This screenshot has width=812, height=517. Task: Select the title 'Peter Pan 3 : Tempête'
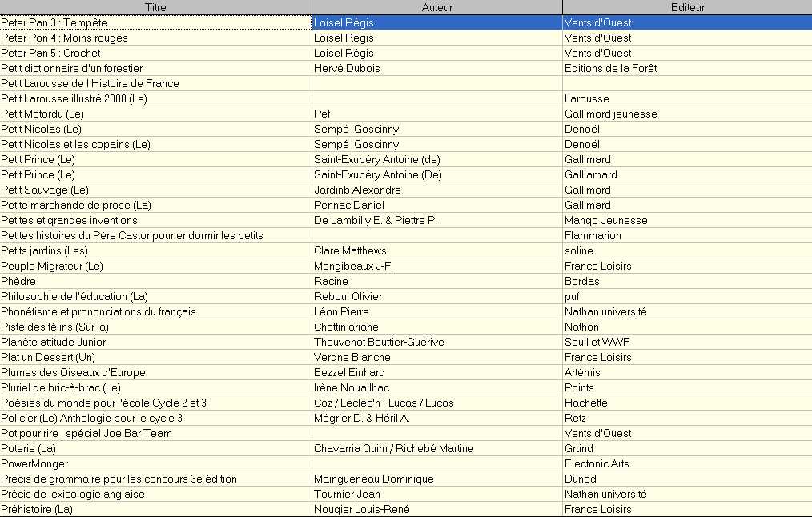(x=54, y=22)
